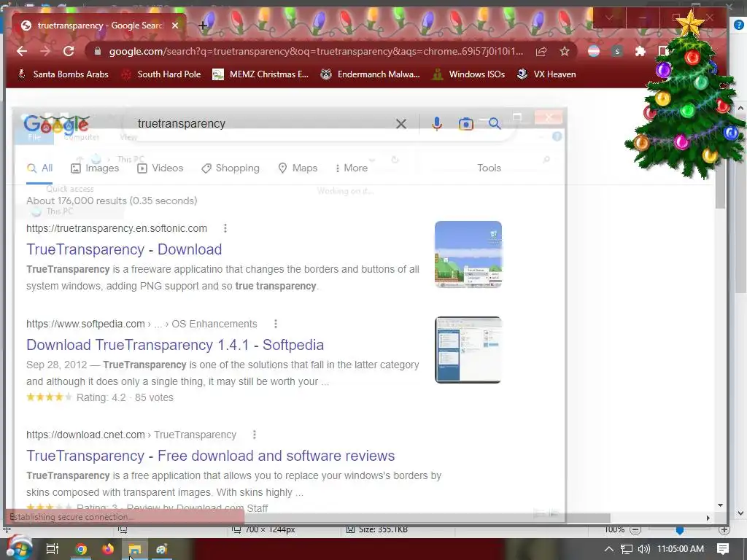View site info via the padlock icon
747x560 pixels.
[98, 52]
